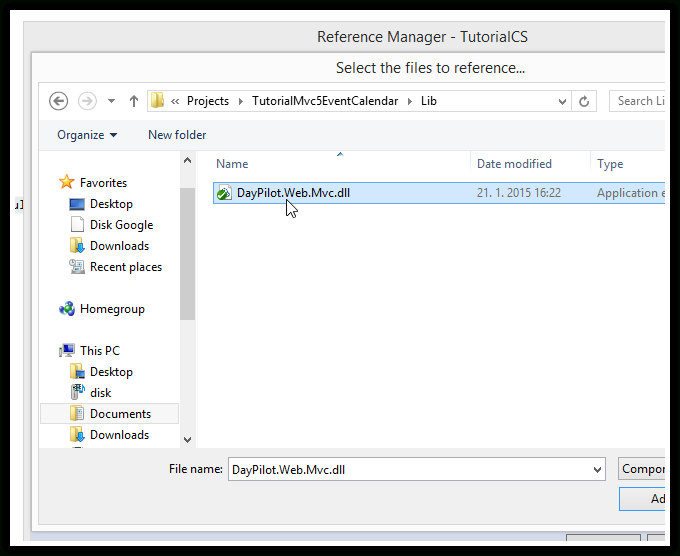Select Projects in the breadcrumb path
This screenshot has height=556, width=680.
[x=208, y=101]
